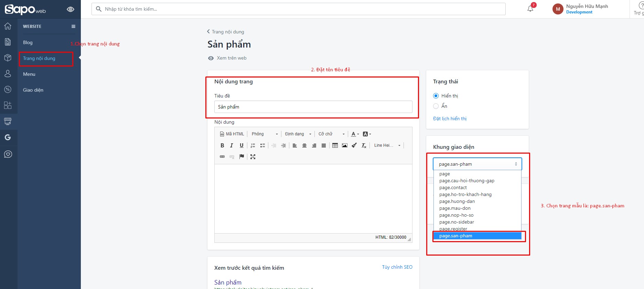Image resolution: width=644 pixels, height=289 pixels.
Task: Insert an image in editor
Action: coord(345,145)
